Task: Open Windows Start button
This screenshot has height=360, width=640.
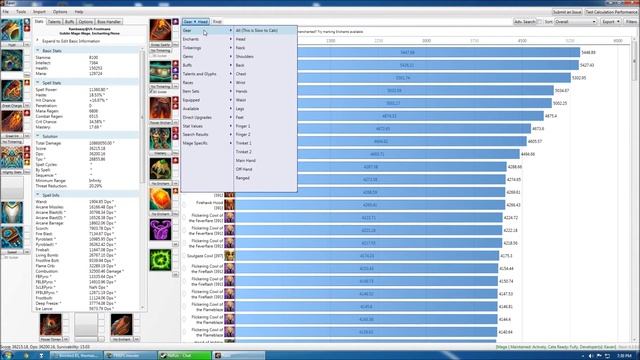Action: (x=7, y=356)
